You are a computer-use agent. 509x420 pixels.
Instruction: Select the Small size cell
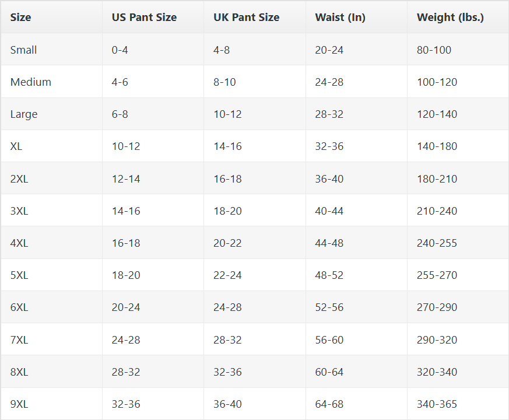(23, 50)
